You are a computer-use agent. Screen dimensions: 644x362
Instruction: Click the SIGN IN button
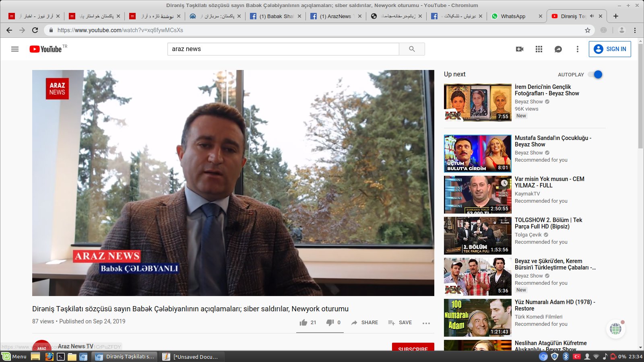pos(610,49)
